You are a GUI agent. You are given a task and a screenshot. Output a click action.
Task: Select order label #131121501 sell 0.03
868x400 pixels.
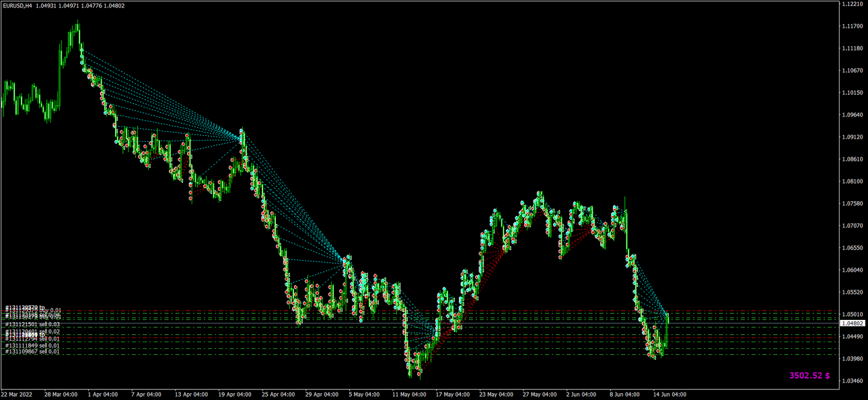[32, 325]
